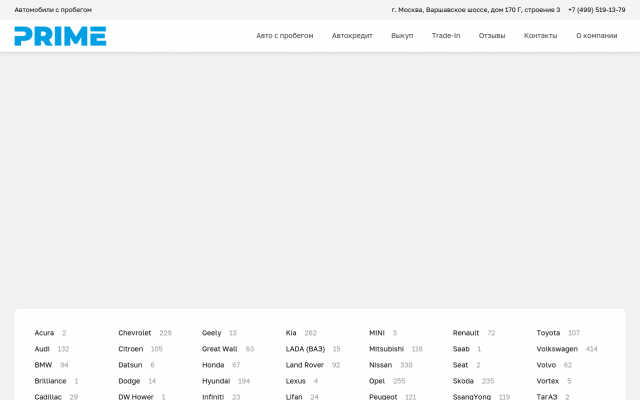Select the Skoda brand
640x400 pixels.
point(463,380)
